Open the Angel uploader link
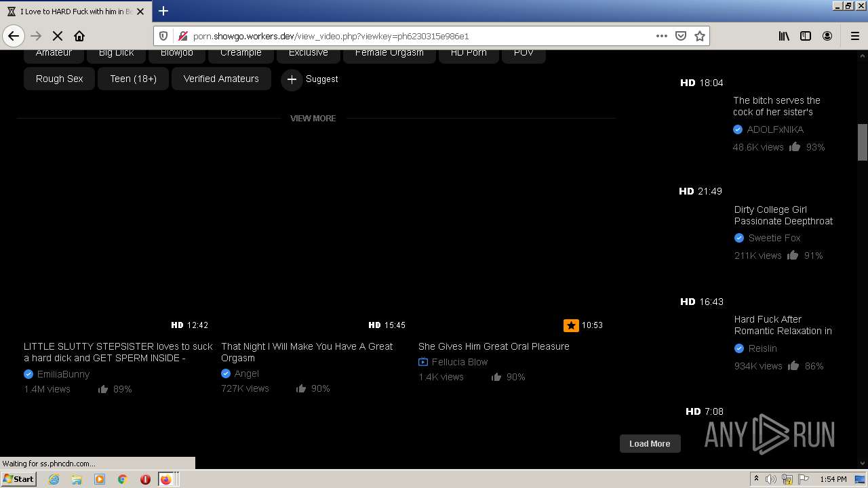 (247, 373)
